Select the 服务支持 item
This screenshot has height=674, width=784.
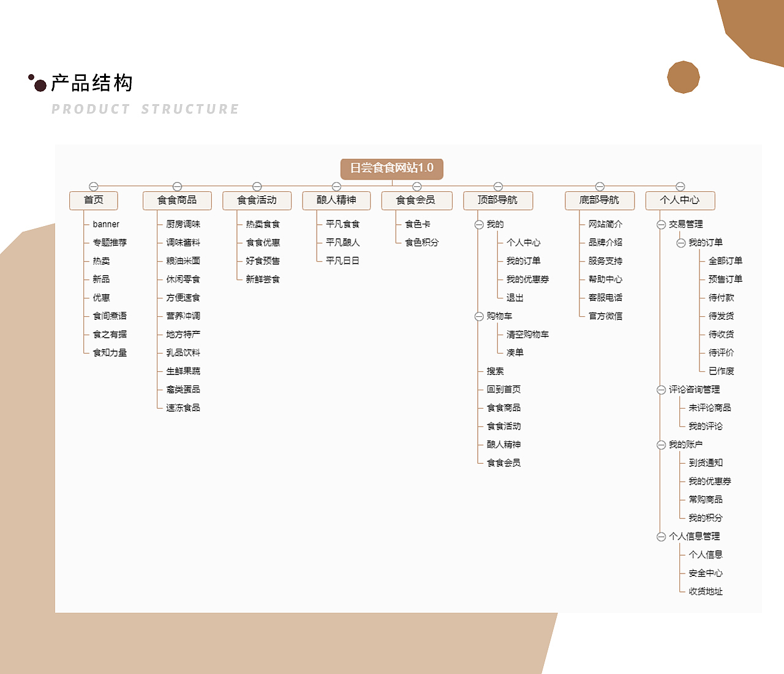tap(605, 261)
